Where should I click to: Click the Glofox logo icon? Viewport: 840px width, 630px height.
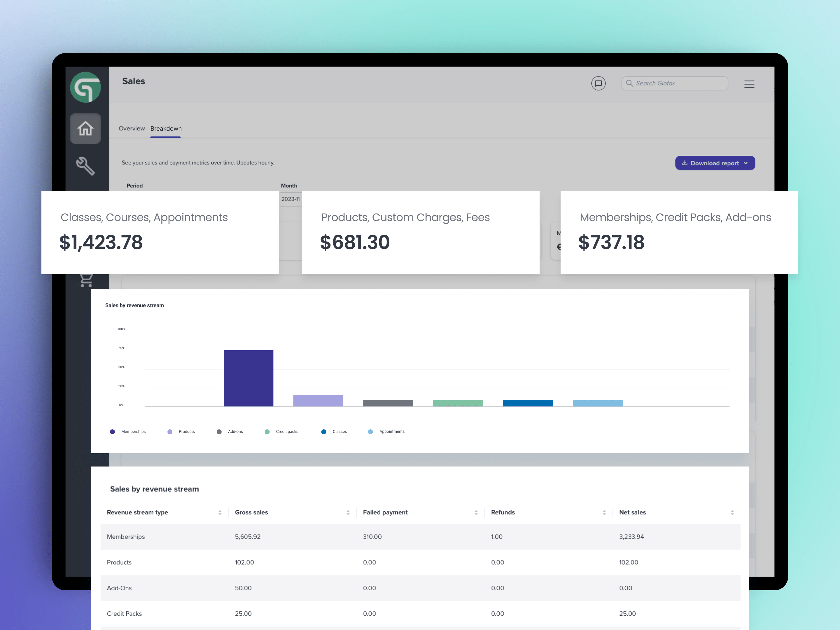(85, 87)
